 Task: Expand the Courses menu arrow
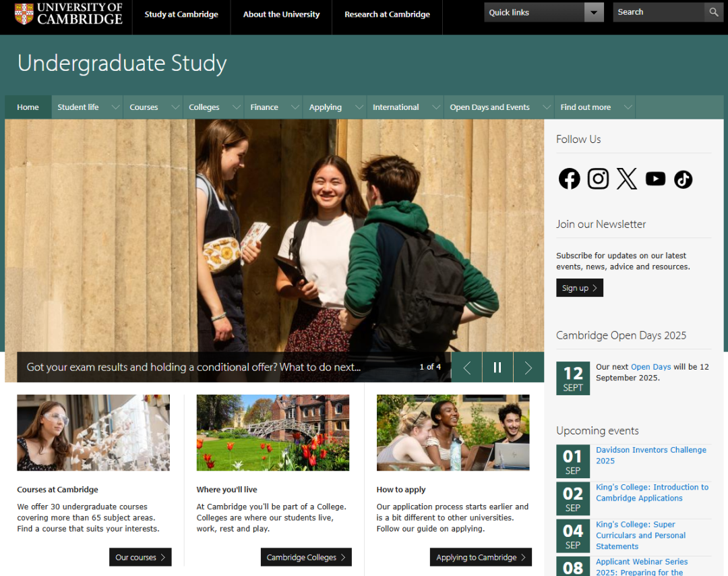(x=175, y=107)
